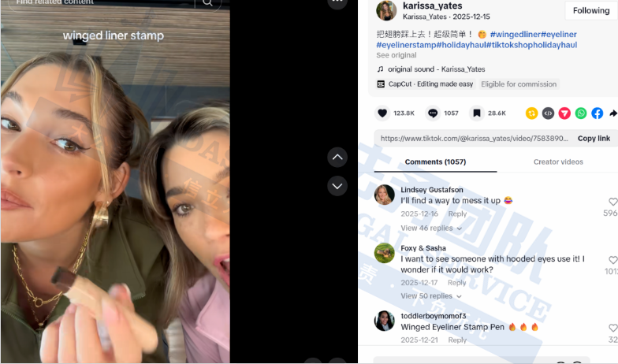Go to previous video with up chevron
Image resolution: width=618 pixels, height=364 pixels.
point(337,158)
